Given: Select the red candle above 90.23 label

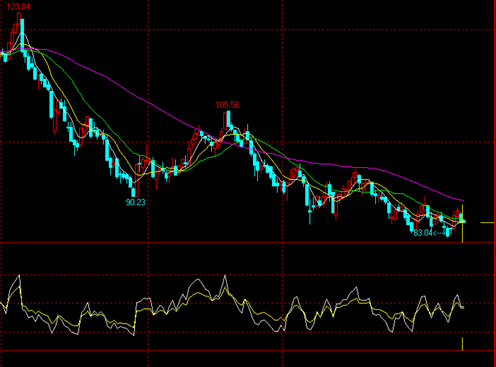Looking at the screenshot, I should click(x=137, y=180).
